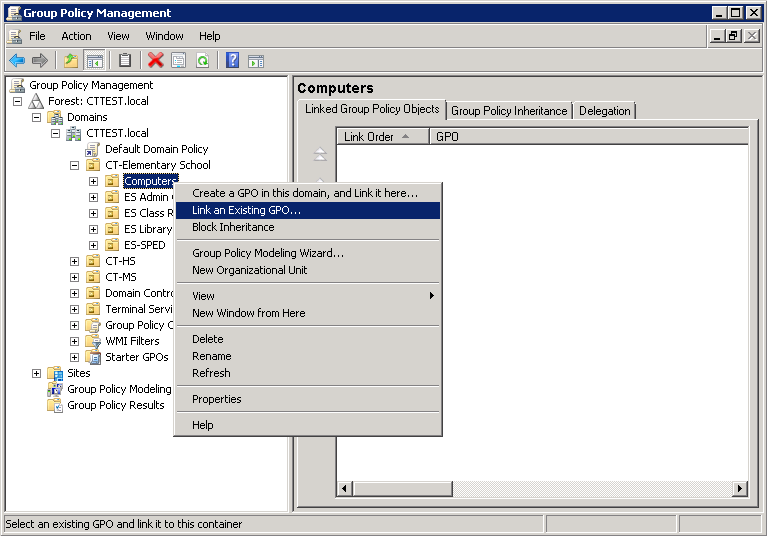Open the Action menu in menu bar
767x536 pixels.
pyautogui.click(x=76, y=36)
